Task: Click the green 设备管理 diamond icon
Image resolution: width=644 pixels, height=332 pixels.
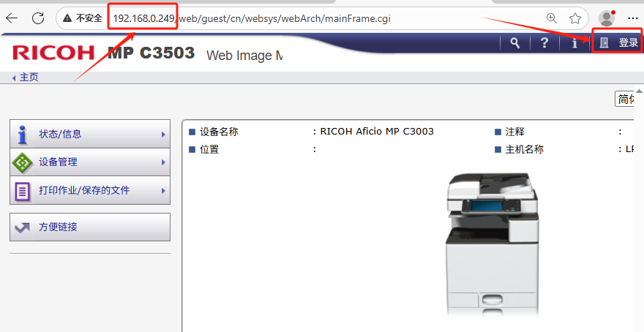Action: [23, 162]
